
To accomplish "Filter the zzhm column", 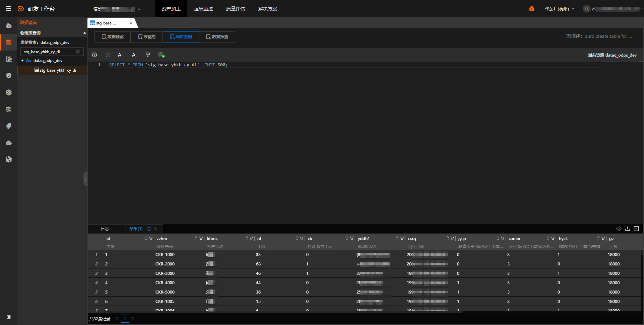I will point(201,238).
